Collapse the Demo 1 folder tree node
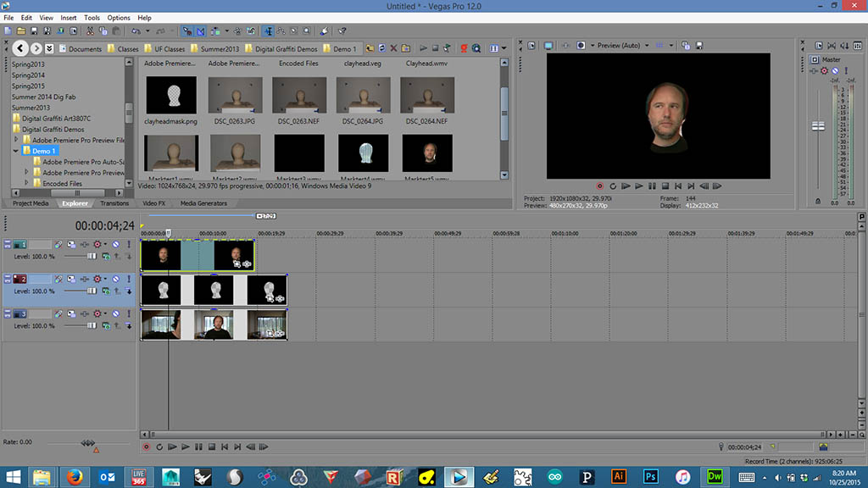868x488 pixels. tap(16, 150)
